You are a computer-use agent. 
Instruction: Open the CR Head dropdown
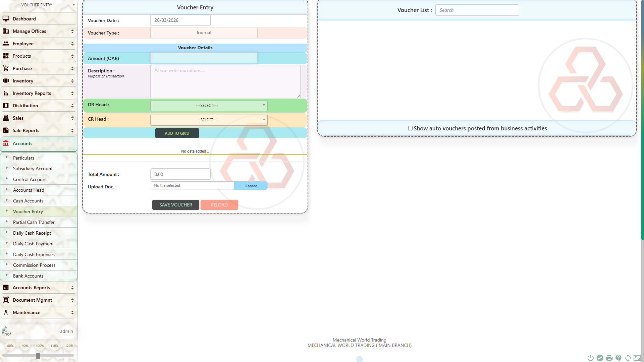(209, 120)
